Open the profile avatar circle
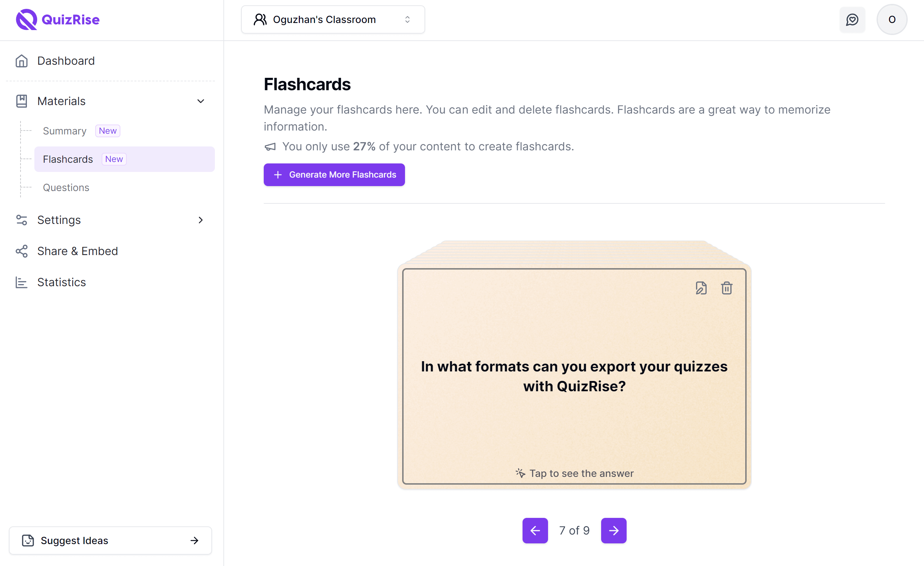 click(x=892, y=19)
